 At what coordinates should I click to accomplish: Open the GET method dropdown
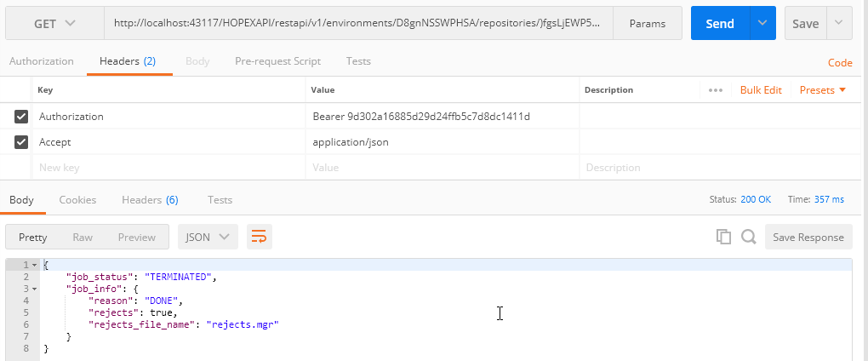coord(54,24)
